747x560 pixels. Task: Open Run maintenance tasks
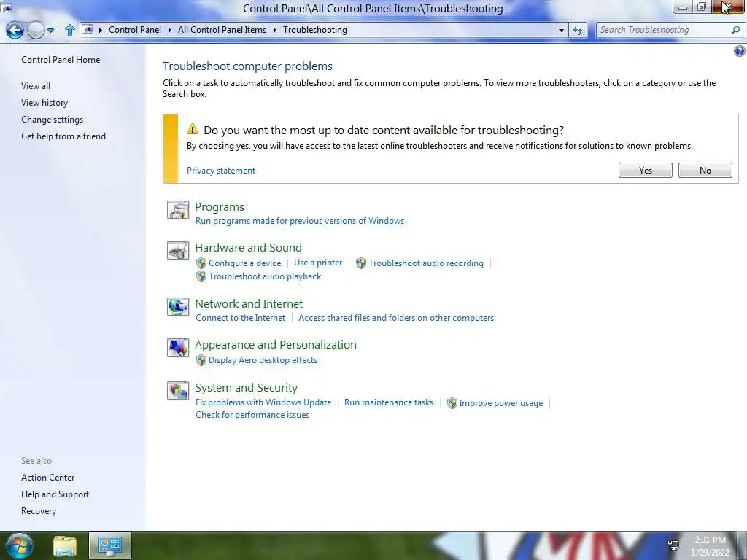(x=389, y=402)
